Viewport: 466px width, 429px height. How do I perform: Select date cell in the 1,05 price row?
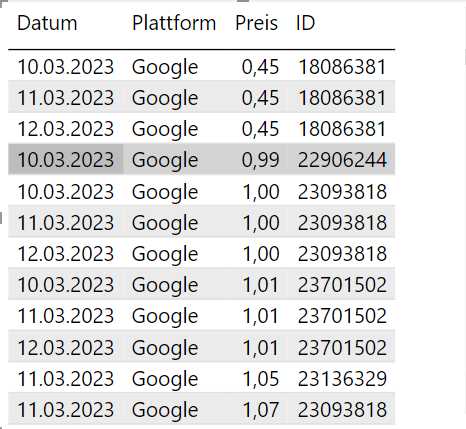(65, 379)
